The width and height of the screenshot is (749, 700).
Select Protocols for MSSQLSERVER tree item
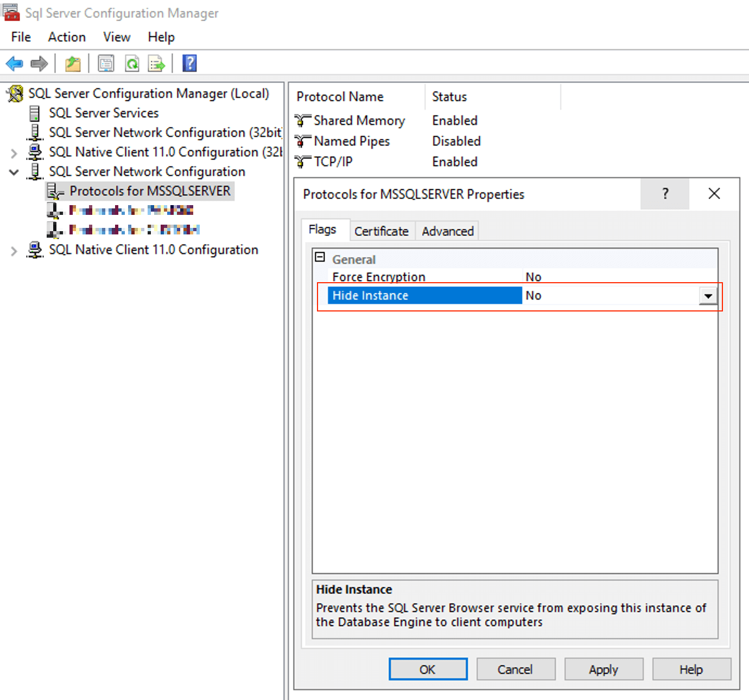150,191
